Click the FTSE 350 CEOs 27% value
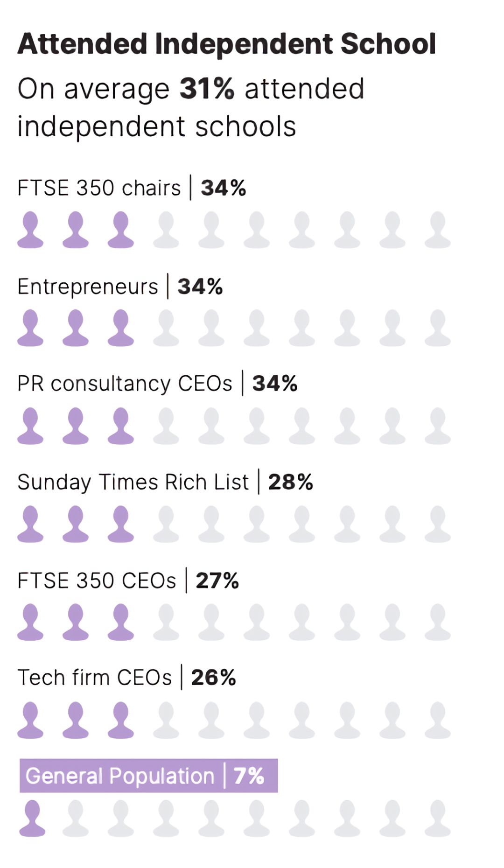Screen dimensions: 504x868 pos(217,581)
